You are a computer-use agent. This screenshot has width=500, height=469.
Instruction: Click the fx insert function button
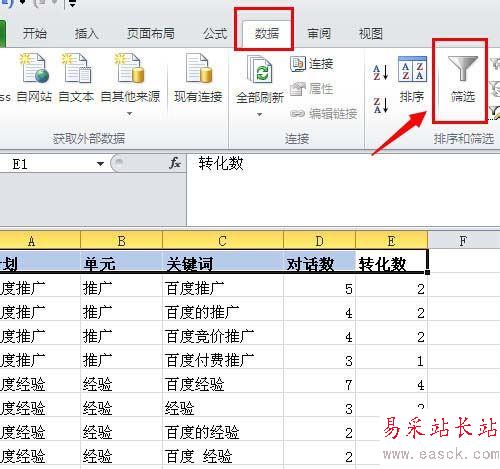(175, 163)
